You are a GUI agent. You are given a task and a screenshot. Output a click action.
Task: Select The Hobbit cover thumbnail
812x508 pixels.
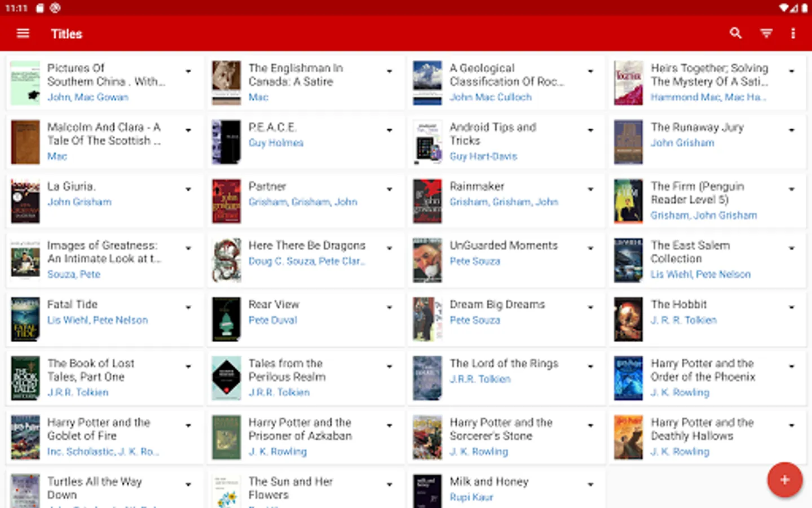click(x=628, y=319)
